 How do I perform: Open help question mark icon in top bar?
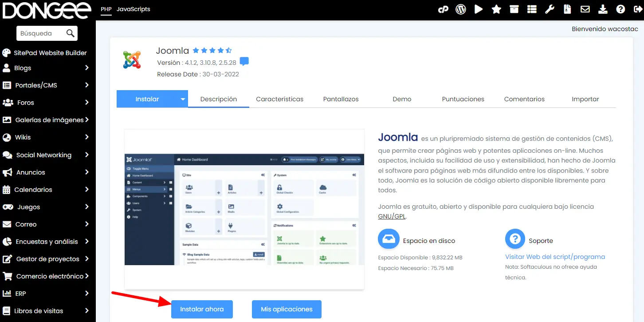click(620, 9)
